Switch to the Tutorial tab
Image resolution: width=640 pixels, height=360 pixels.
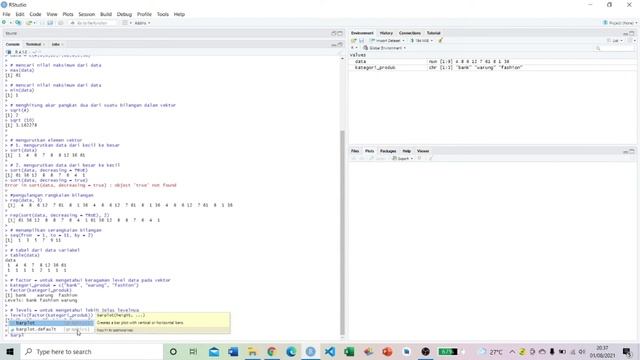pyautogui.click(x=433, y=33)
